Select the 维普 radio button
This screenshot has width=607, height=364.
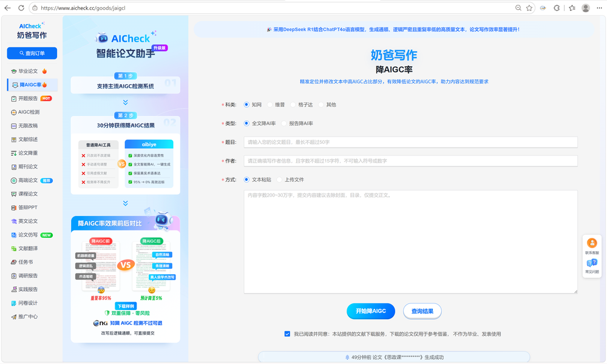pos(270,105)
